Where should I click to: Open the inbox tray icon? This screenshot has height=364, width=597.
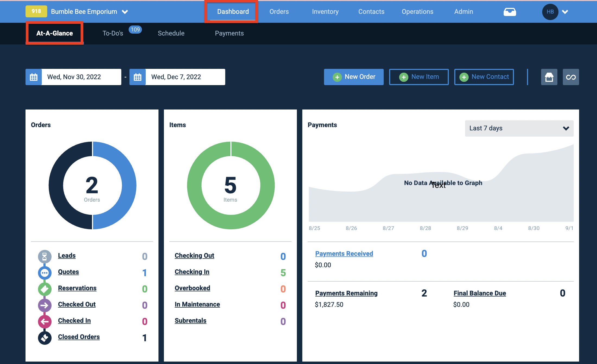pyautogui.click(x=510, y=12)
